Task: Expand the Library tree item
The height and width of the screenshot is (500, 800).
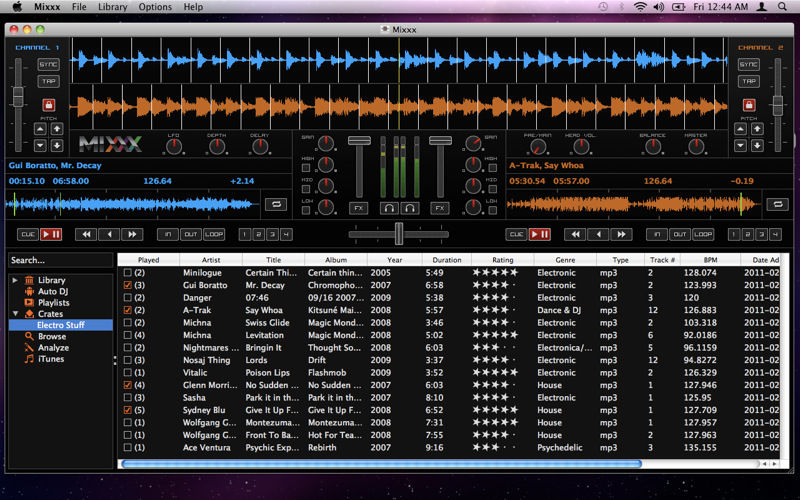Action: pyautogui.click(x=15, y=280)
